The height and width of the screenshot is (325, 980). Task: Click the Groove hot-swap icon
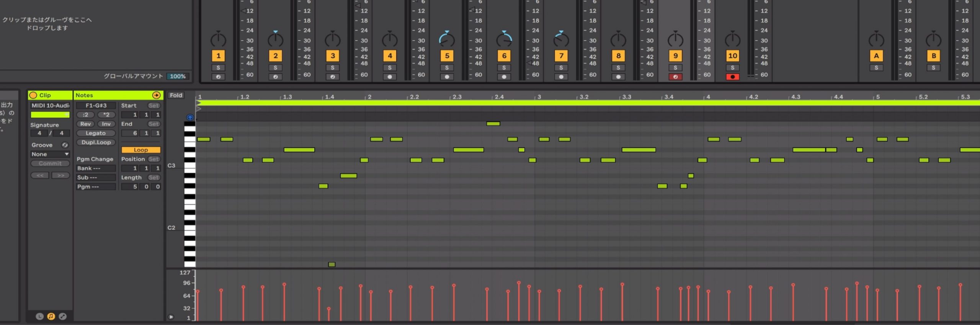point(65,145)
